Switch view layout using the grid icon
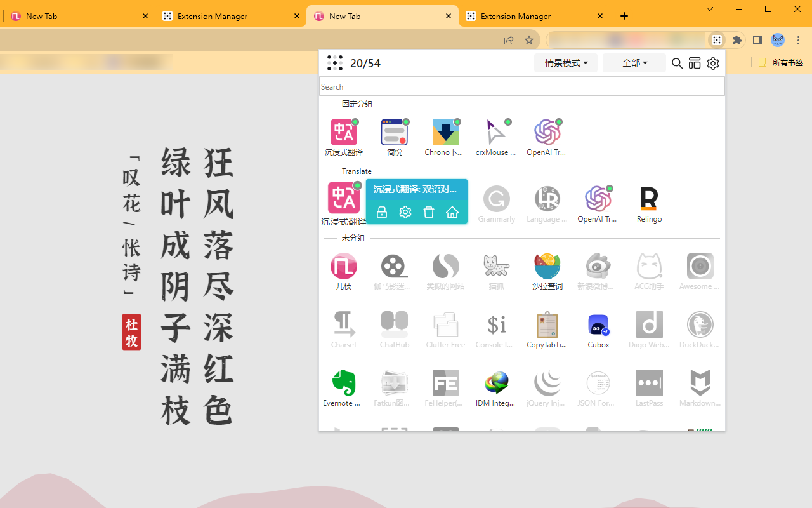 click(695, 63)
